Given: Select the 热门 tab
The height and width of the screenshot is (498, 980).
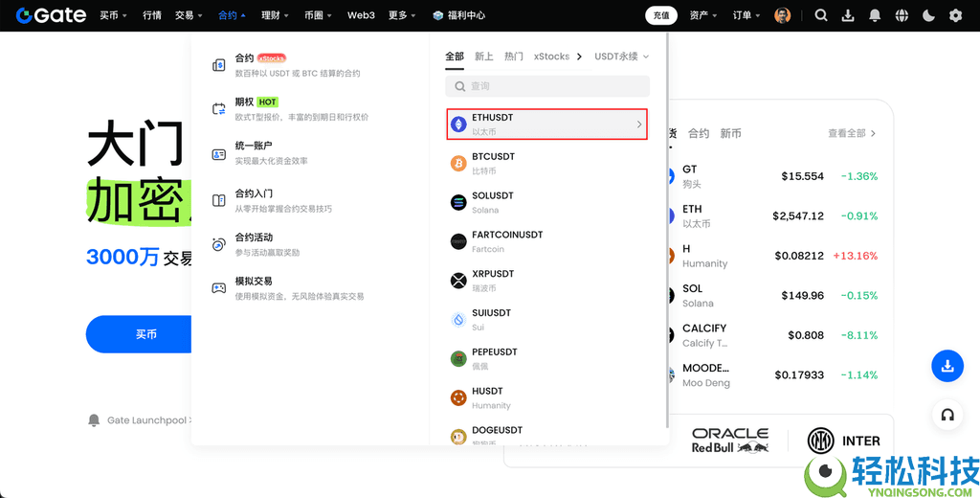Looking at the screenshot, I should click(x=514, y=57).
